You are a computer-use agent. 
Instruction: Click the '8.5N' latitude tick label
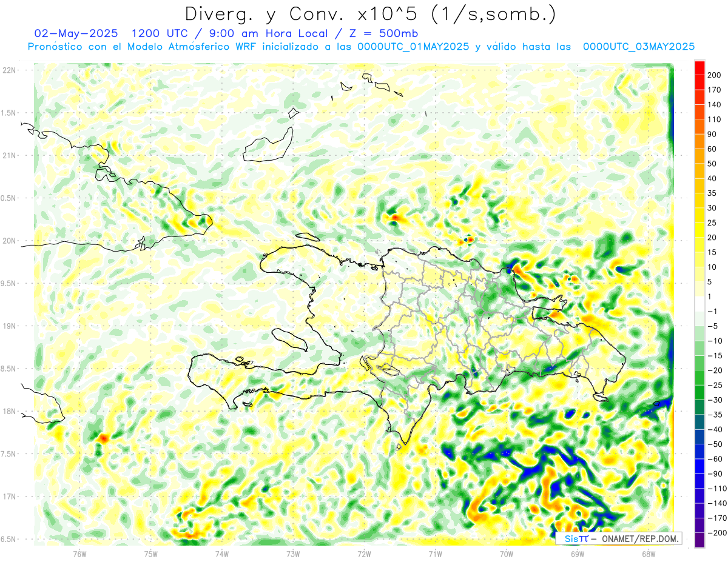coord(8,369)
